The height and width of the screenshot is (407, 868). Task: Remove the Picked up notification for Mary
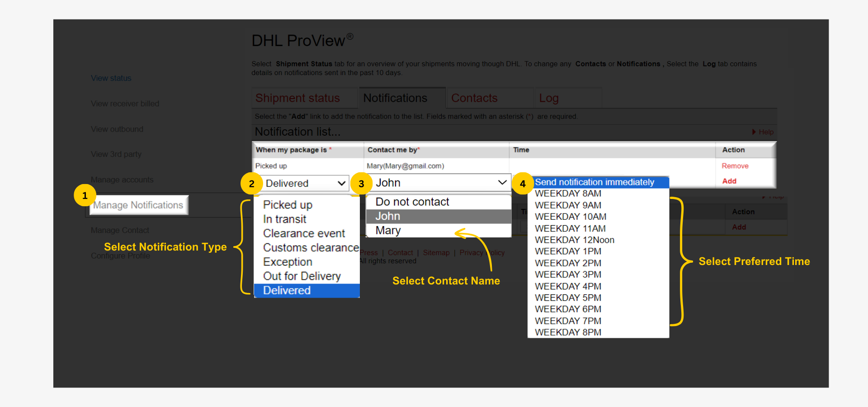pos(735,166)
